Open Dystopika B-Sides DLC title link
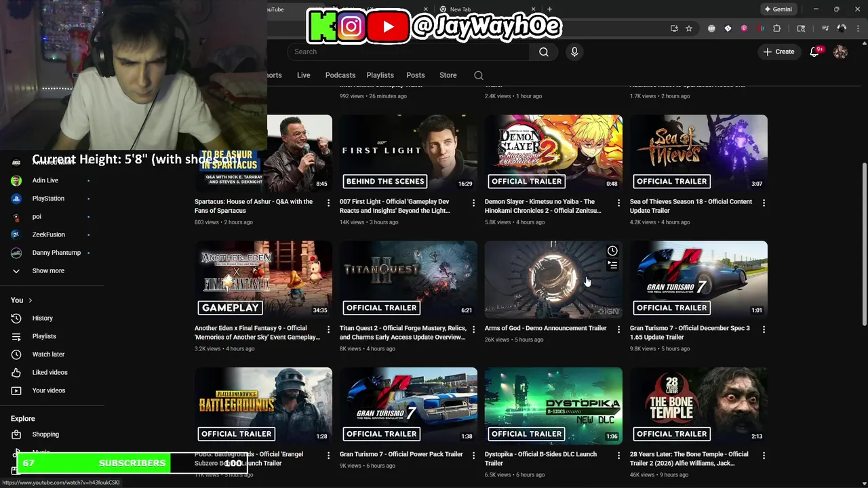The width and height of the screenshot is (868, 488). pos(541,459)
